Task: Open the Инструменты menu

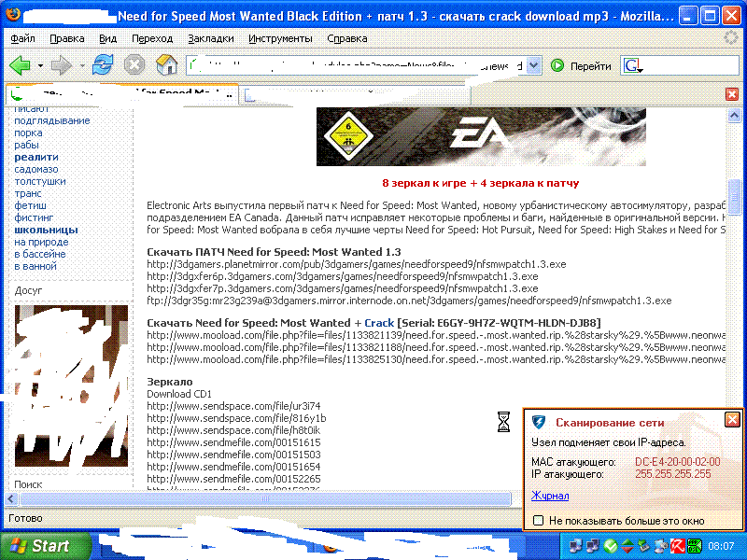Action: (x=281, y=38)
